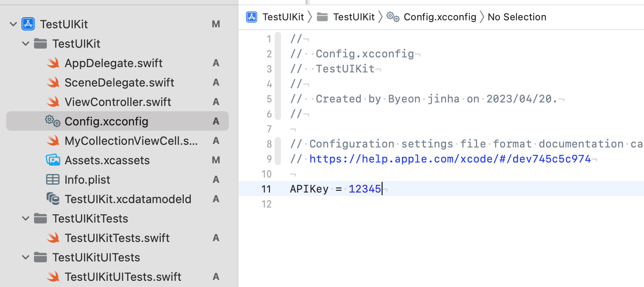The image size is (644, 287).
Task: Open ViewController.swift in the navigator
Action: click(118, 102)
